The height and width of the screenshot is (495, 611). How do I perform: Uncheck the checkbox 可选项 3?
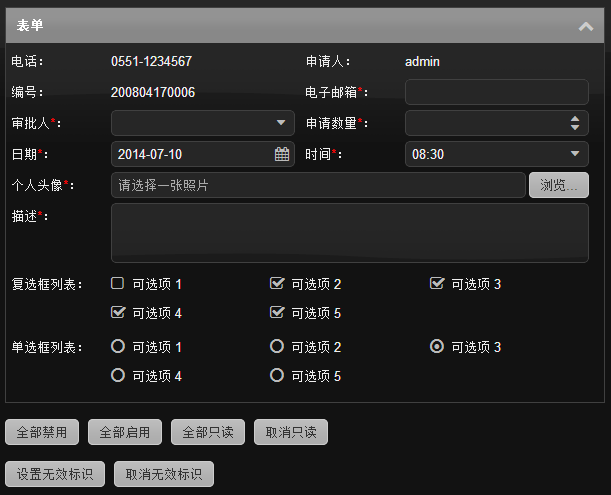tap(437, 283)
